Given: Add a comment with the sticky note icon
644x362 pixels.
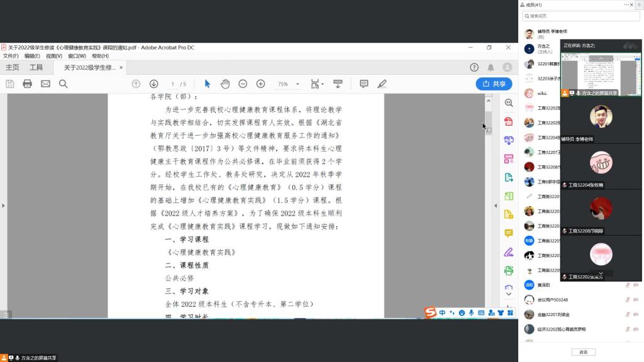Looking at the screenshot, I should [x=364, y=84].
